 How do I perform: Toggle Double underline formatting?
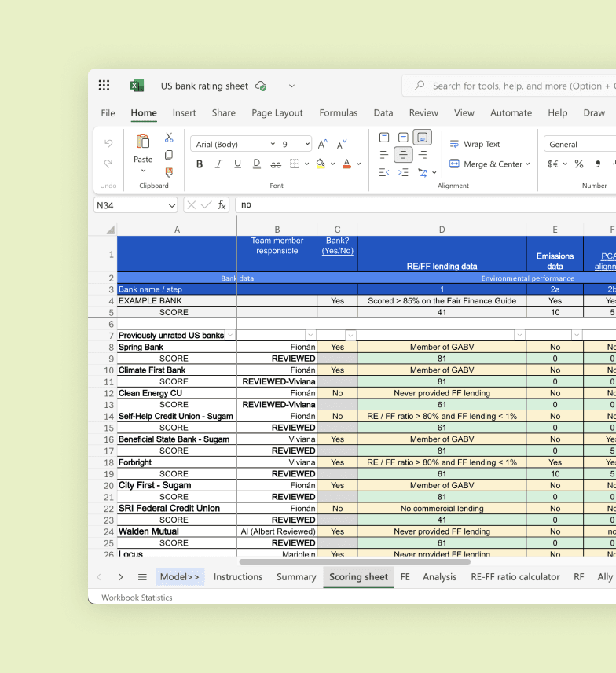256,164
